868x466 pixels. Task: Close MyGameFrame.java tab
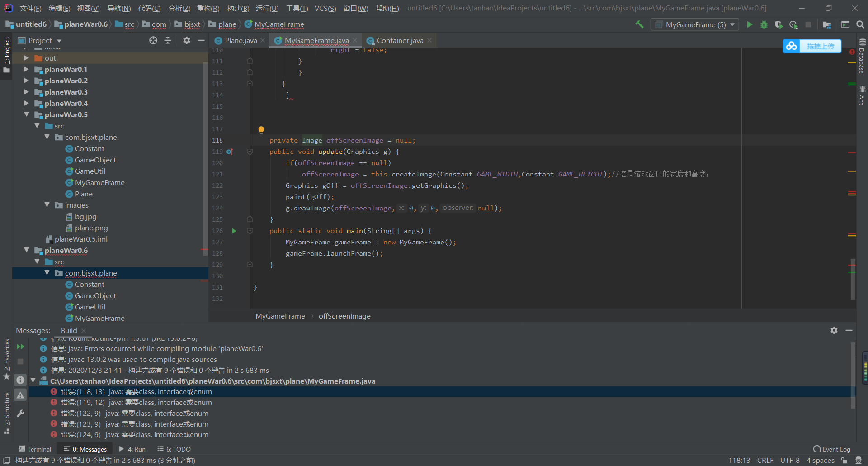(x=355, y=40)
